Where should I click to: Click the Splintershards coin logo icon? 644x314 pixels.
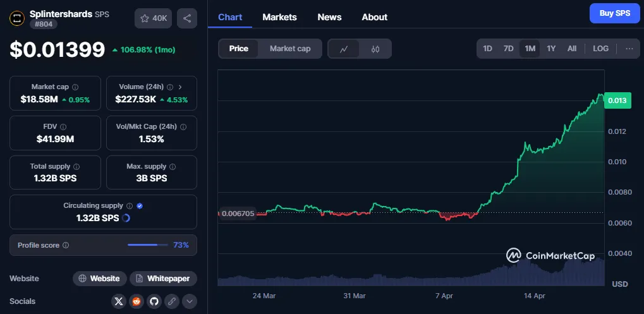click(x=17, y=18)
